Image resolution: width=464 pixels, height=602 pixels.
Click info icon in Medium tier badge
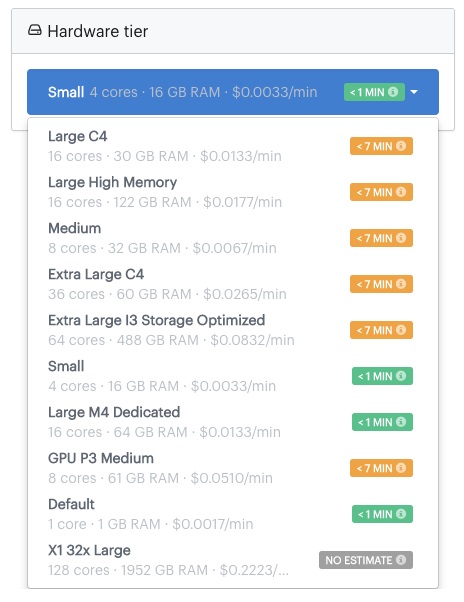click(401, 238)
